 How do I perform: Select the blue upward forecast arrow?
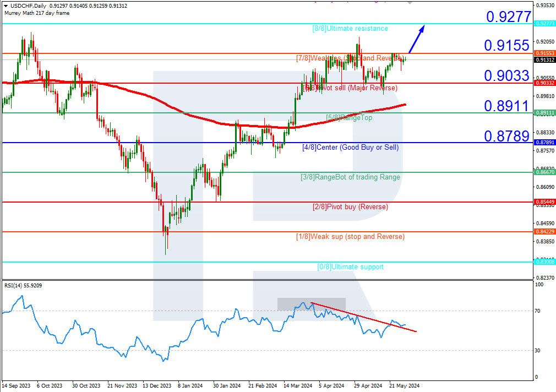point(417,39)
